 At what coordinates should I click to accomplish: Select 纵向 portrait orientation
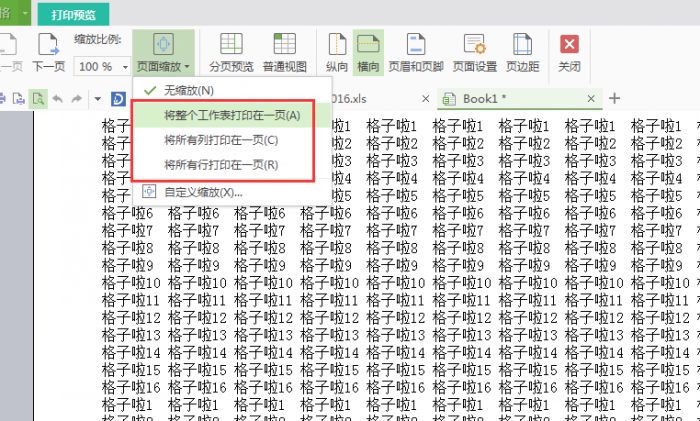pyautogui.click(x=337, y=53)
